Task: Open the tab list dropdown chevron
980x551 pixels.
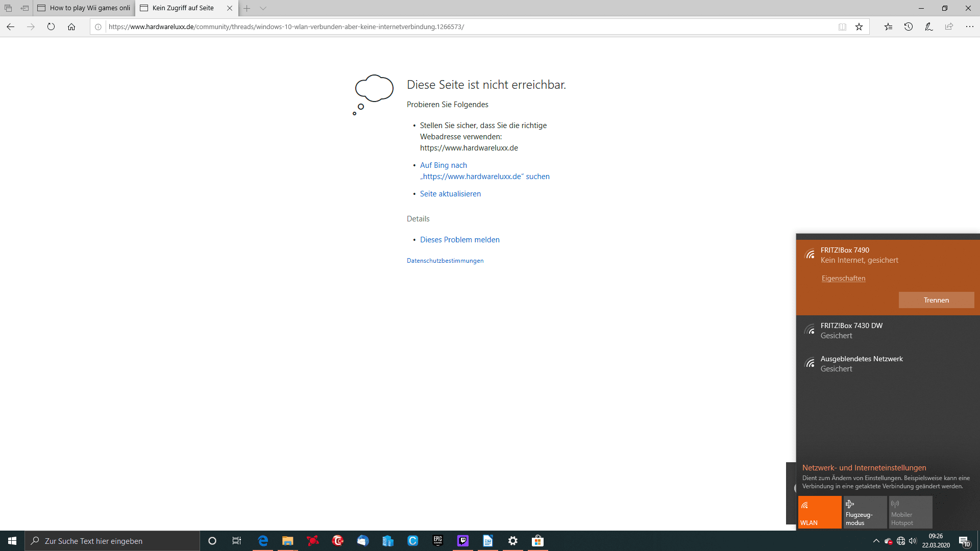Action: click(263, 8)
